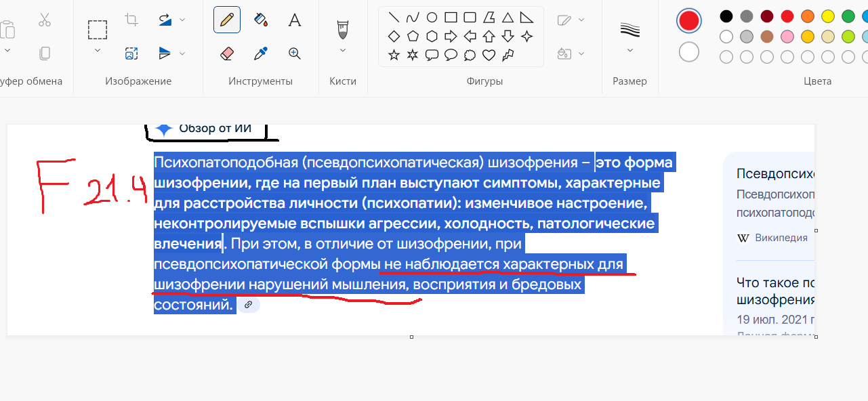The width and height of the screenshot is (868, 401).
Task: Open the line Size dropdown
Action: point(630,50)
